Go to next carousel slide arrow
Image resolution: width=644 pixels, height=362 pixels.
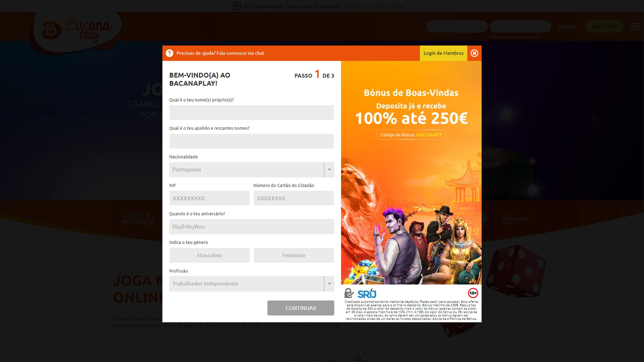coord(595,121)
